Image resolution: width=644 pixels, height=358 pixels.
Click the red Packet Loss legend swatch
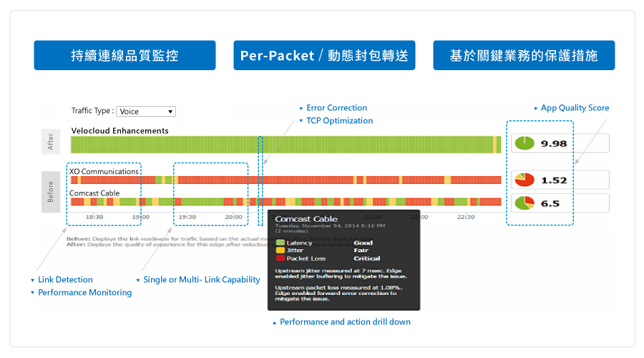[280, 258]
